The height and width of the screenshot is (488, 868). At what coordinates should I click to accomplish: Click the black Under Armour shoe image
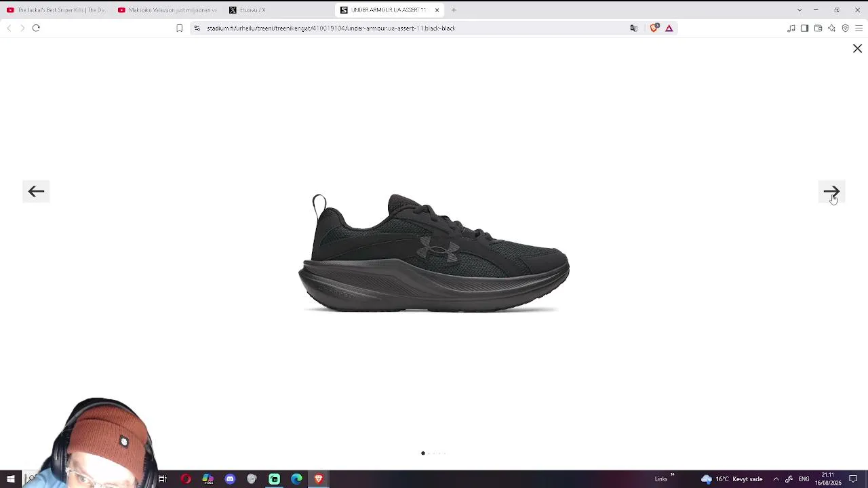point(434,253)
